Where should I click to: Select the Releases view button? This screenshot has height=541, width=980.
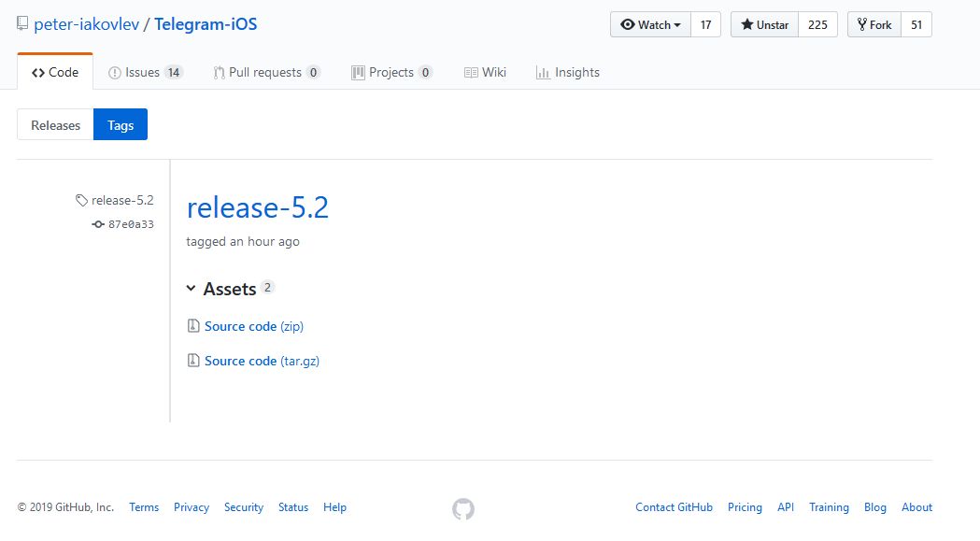pos(56,124)
